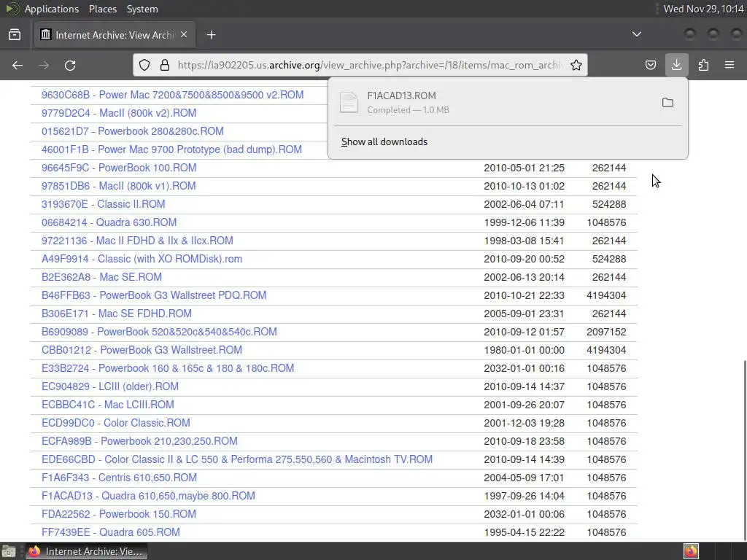Open 9779D2C4 MacII (800k v2).ROM link
The height and width of the screenshot is (560, 747).
[119, 113]
